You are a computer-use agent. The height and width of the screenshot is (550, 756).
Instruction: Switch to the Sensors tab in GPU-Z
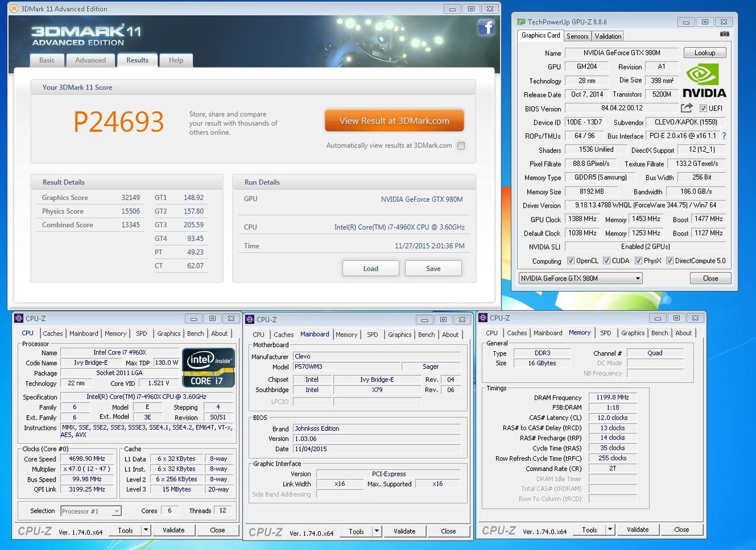pos(577,36)
